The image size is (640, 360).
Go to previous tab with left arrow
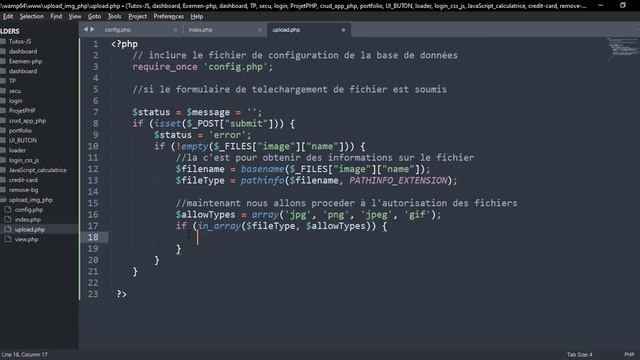[x=86, y=29]
